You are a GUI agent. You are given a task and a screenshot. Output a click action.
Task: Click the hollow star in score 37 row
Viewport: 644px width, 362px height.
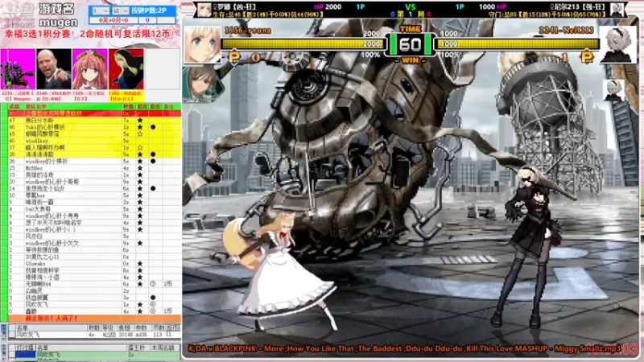coord(140,147)
